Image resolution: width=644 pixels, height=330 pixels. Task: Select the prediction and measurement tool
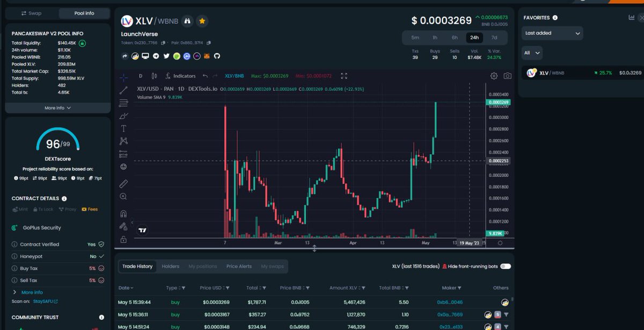[123, 154]
